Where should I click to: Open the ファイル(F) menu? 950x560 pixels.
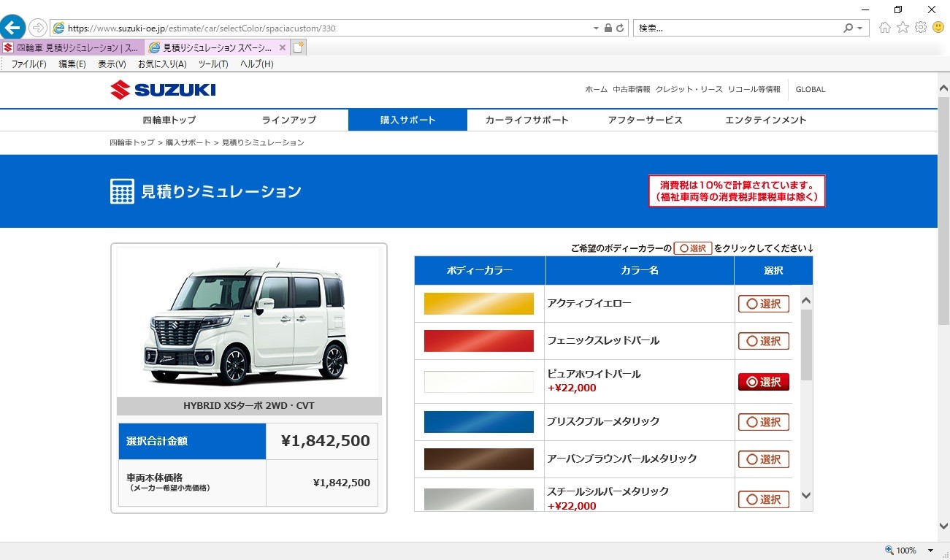(x=28, y=64)
